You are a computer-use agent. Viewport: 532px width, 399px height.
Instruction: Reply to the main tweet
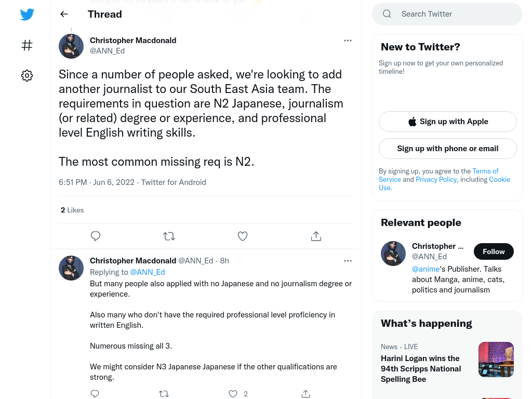tap(96, 236)
